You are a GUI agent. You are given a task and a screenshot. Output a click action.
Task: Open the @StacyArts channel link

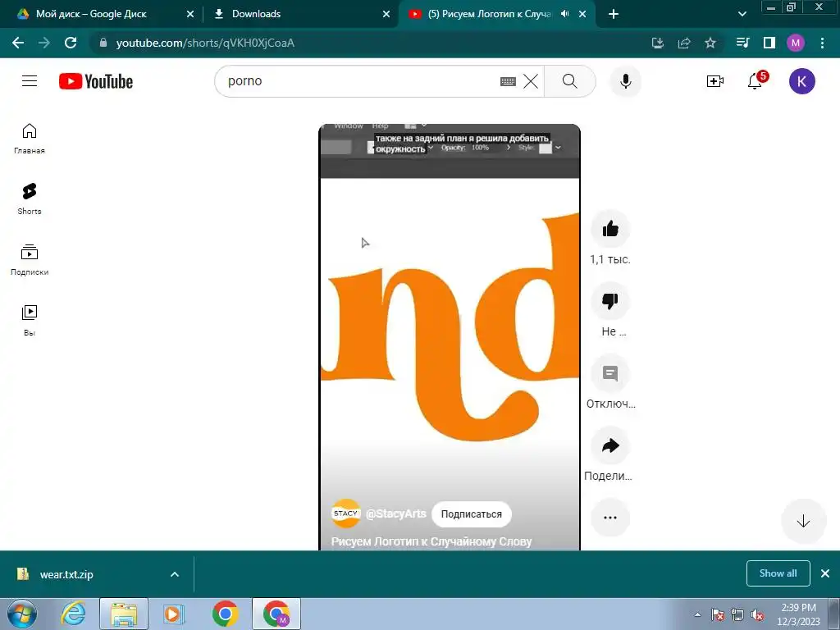coord(396,514)
